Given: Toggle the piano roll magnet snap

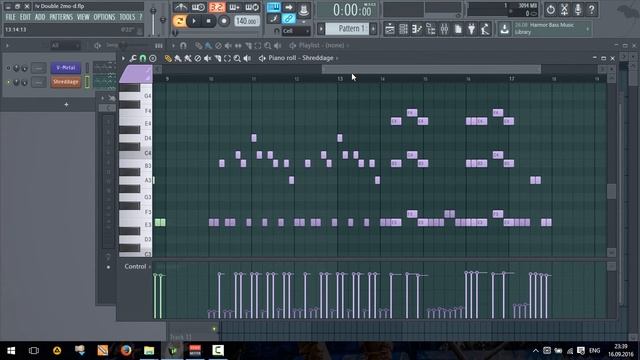Looking at the screenshot, I should [143, 59].
